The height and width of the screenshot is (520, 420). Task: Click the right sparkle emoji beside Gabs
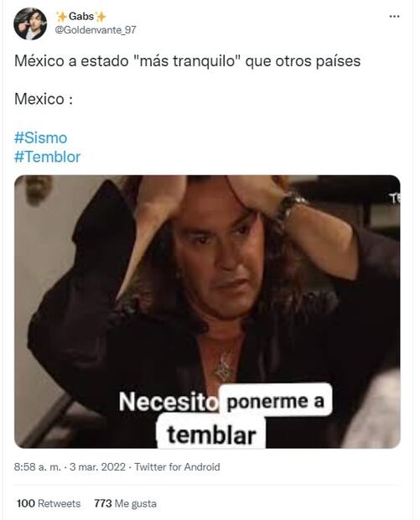[101, 16]
